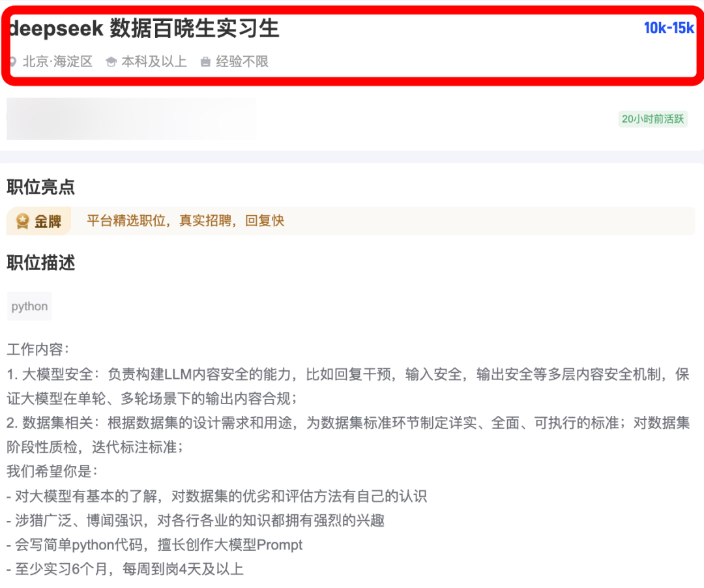Open the deepseek 数据百晓生实习生 job title
This screenshot has width=704, height=588.
pyautogui.click(x=145, y=29)
